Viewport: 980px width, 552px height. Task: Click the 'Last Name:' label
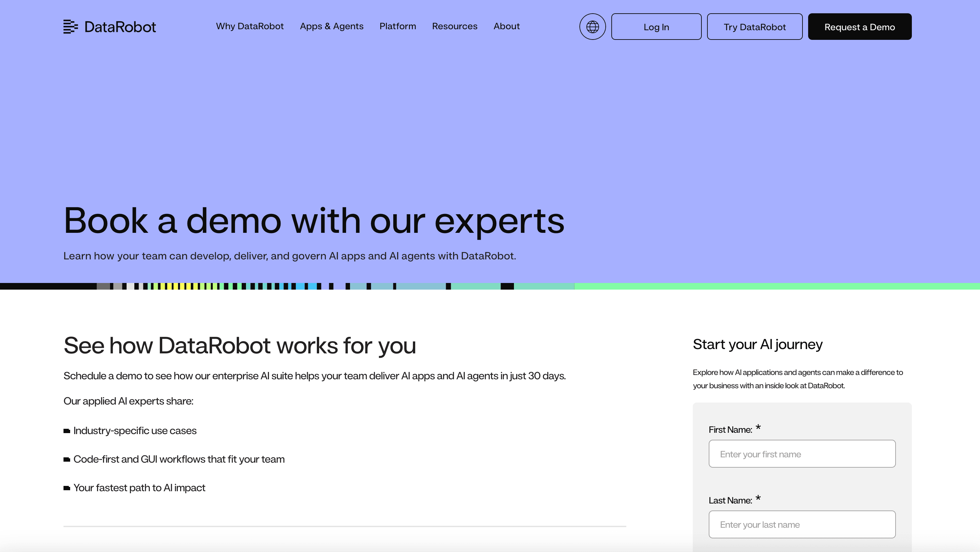pos(730,500)
